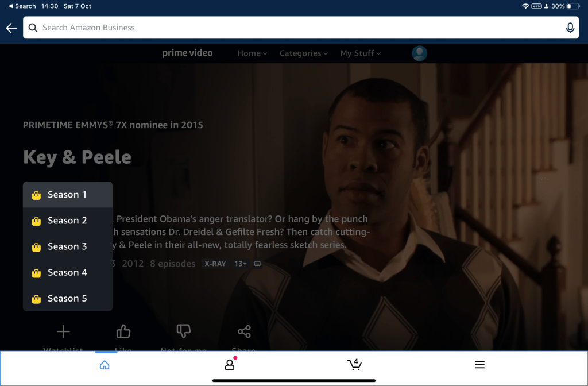The height and width of the screenshot is (386, 588).
Task: Expand the My Stuff dropdown menu
Action: (361, 53)
